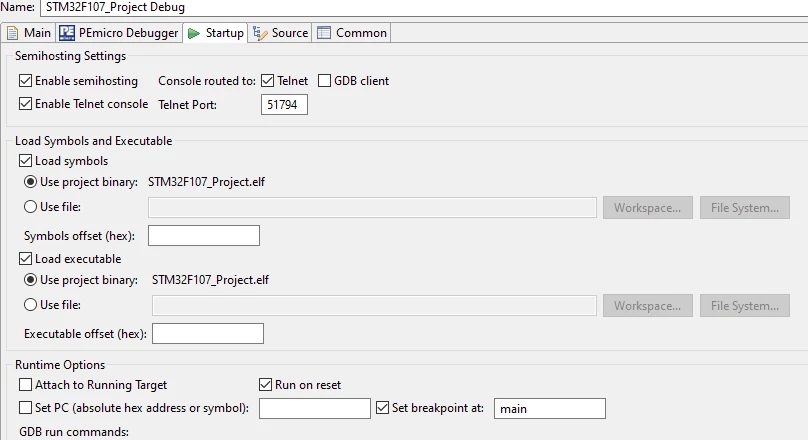Enable the GDB client console routing
The width and height of the screenshot is (808, 440).
coord(324,81)
